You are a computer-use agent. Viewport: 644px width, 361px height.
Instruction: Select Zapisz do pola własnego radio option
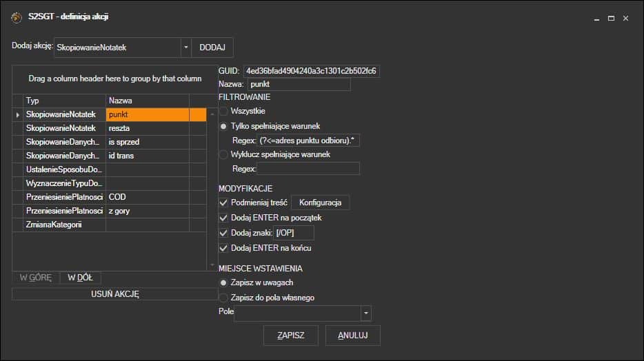(x=223, y=298)
